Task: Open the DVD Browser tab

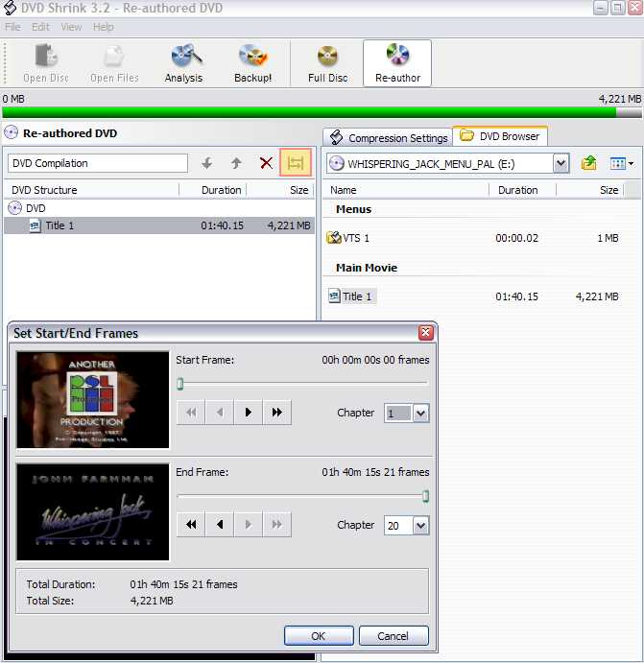Action: [x=500, y=136]
